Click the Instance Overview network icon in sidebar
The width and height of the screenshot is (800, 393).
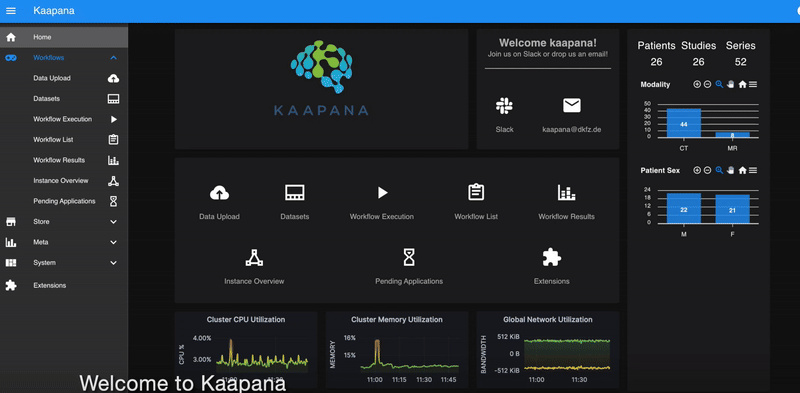[x=113, y=181]
